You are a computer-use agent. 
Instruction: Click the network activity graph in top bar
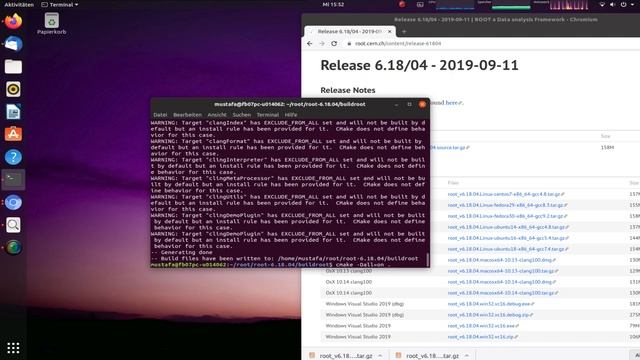(x=569, y=4)
